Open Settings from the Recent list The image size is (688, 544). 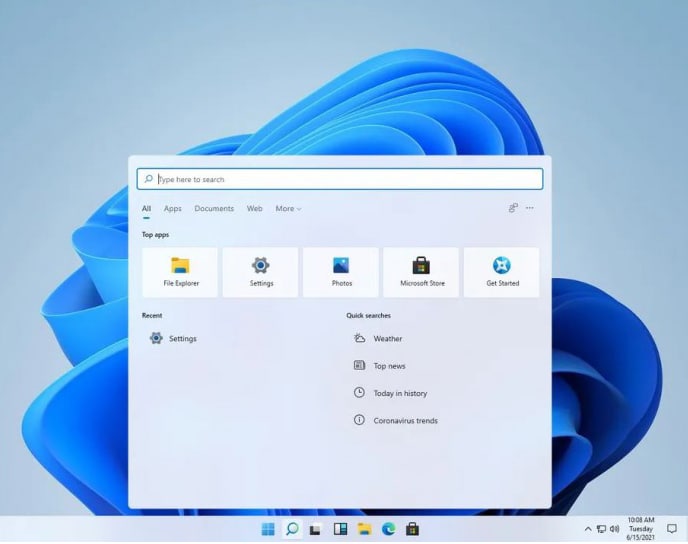click(x=173, y=339)
